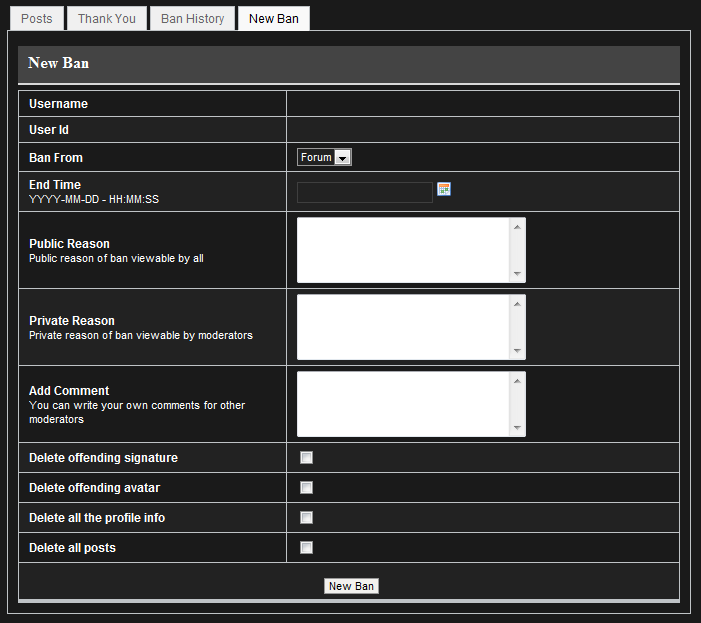This screenshot has height=623, width=701.
Task: Click up arrow in Public Reason scrollbar
Action: point(517,227)
